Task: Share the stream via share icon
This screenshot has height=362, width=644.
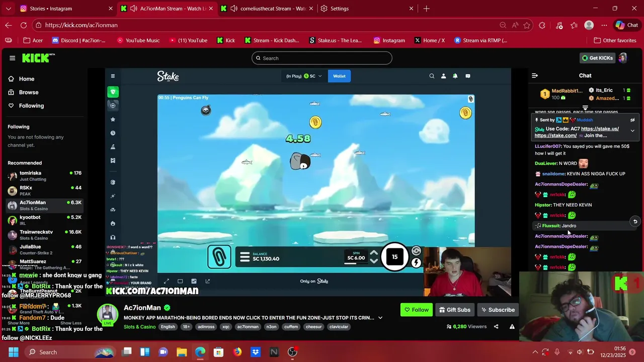Action: pyautogui.click(x=496, y=326)
